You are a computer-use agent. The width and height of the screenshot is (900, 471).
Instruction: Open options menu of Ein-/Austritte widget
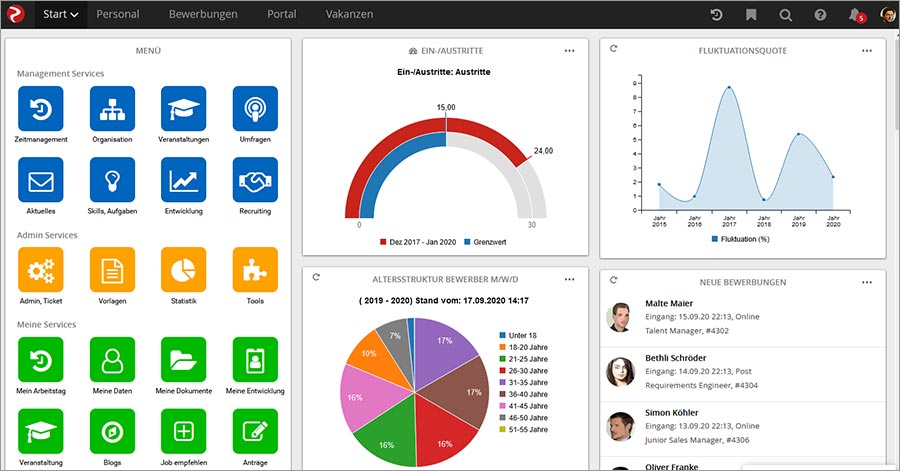(569, 50)
